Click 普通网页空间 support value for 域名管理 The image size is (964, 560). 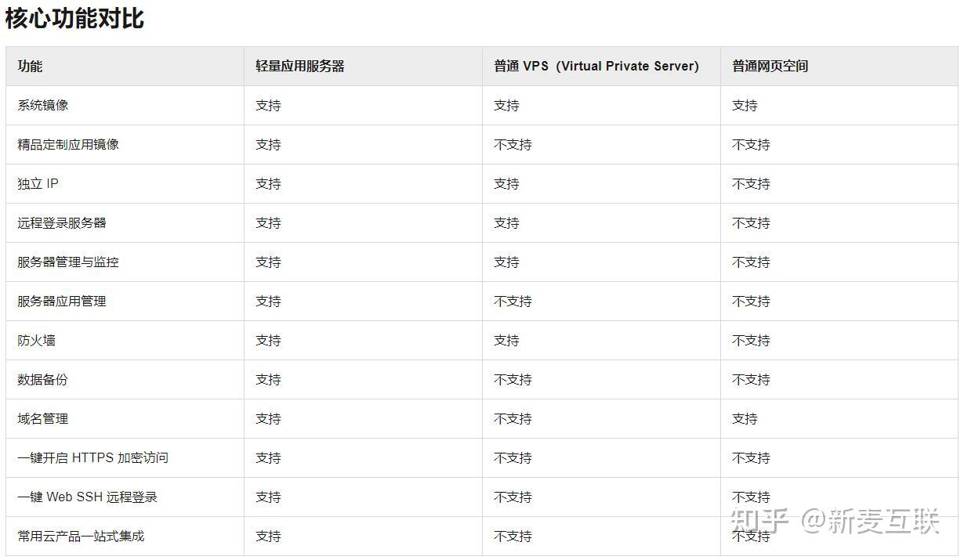pyautogui.click(x=745, y=419)
